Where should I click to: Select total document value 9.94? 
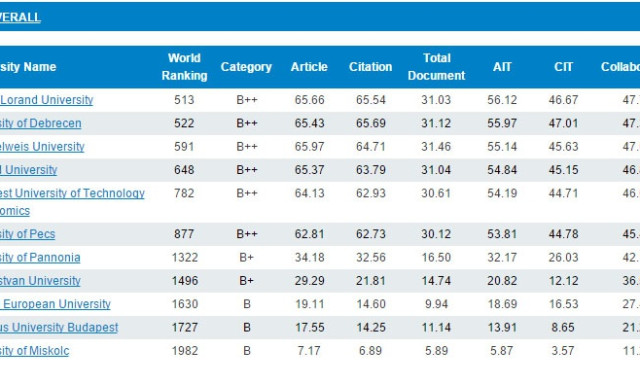coord(436,304)
